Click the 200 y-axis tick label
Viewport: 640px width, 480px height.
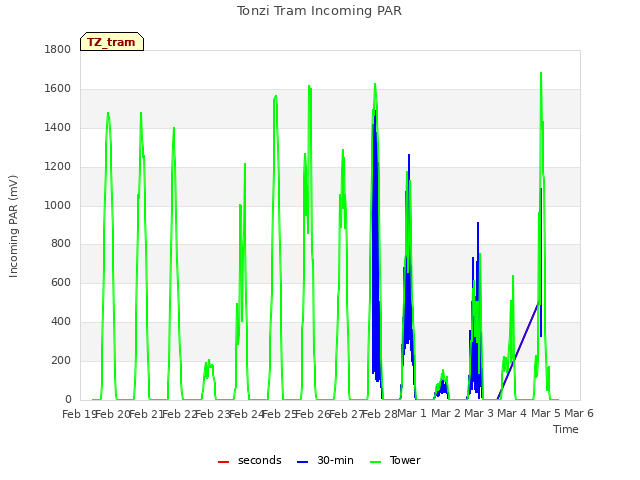point(61,360)
